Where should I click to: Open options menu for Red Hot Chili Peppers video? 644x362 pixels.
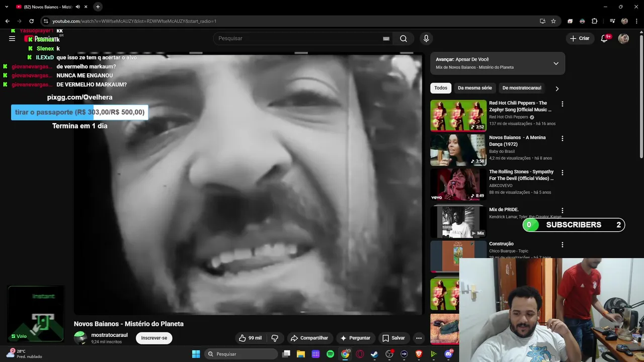point(562,104)
